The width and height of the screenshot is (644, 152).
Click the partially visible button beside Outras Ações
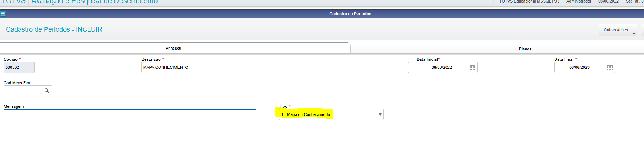(x=642, y=30)
